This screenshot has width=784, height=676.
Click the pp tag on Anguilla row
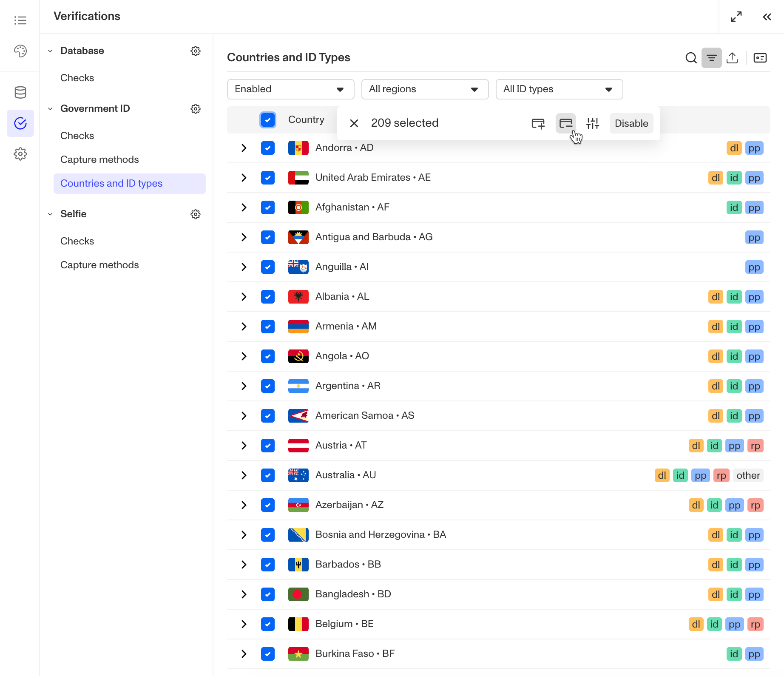(754, 267)
